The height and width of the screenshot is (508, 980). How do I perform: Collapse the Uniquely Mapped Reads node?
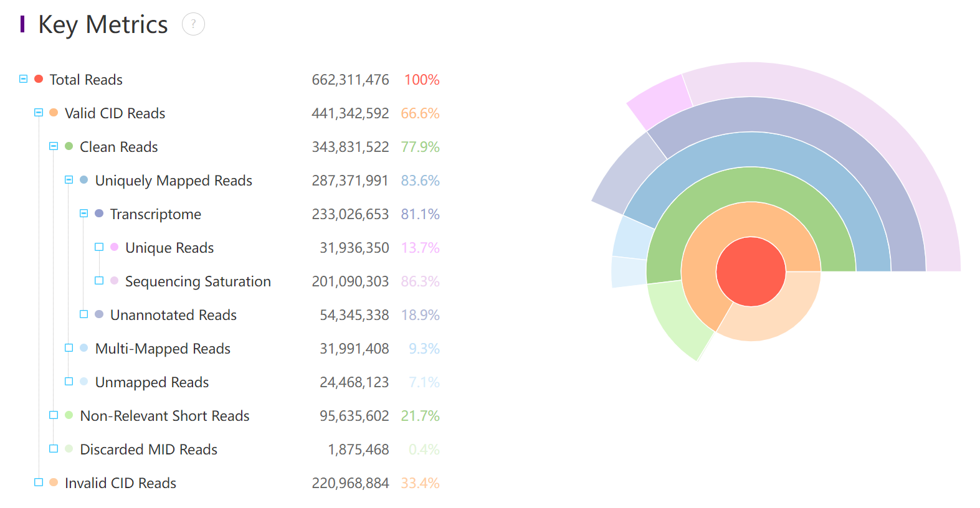(69, 180)
